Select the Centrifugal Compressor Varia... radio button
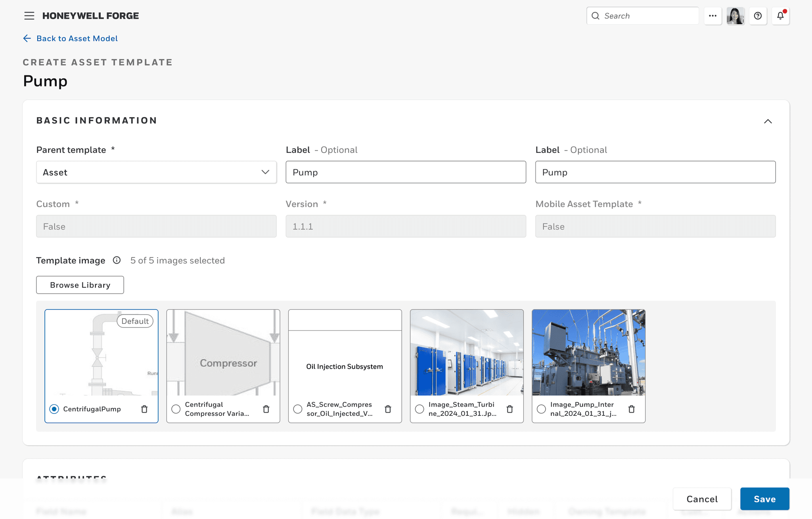 (x=176, y=409)
